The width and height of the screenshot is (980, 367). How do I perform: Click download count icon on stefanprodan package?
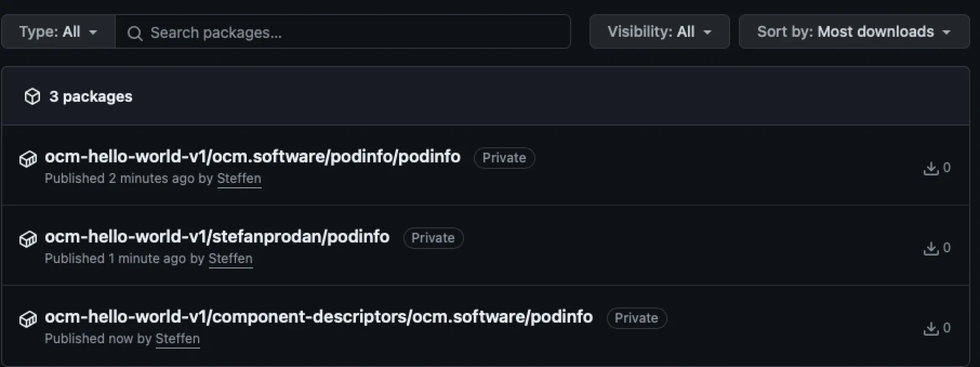(931, 248)
